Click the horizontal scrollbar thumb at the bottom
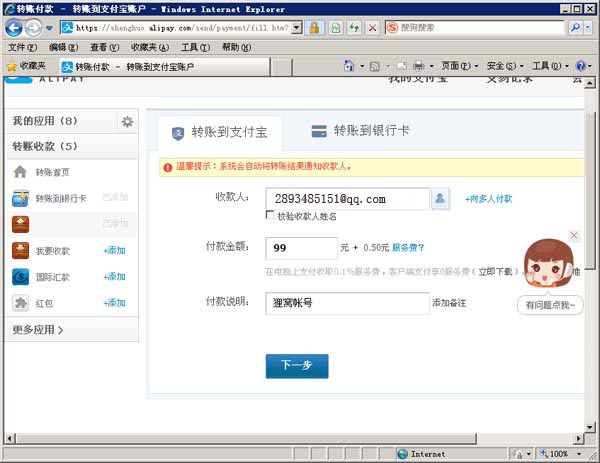 pyautogui.click(x=246, y=438)
